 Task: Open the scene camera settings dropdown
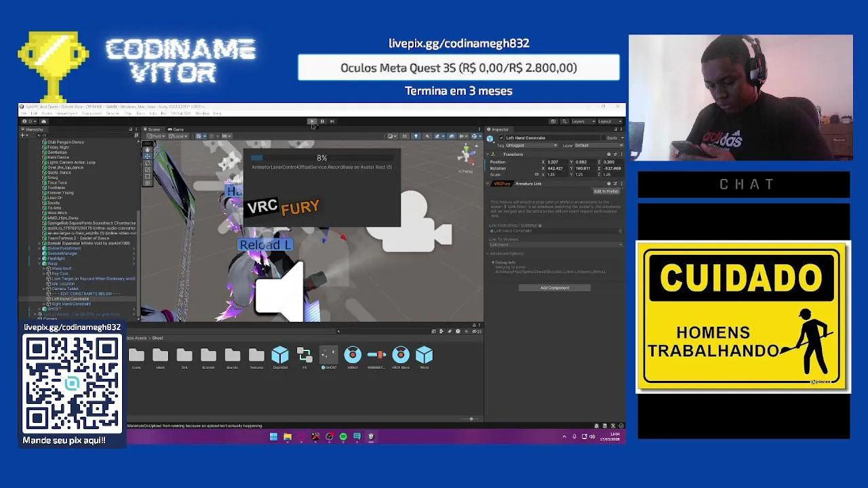[x=464, y=136]
